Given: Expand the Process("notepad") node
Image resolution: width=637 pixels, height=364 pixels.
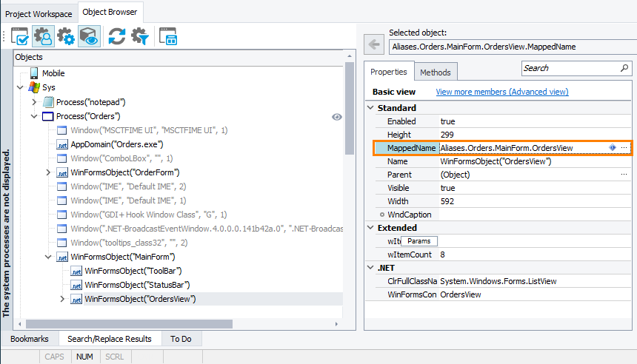Looking at the screenshot, I should pos(34,102).
